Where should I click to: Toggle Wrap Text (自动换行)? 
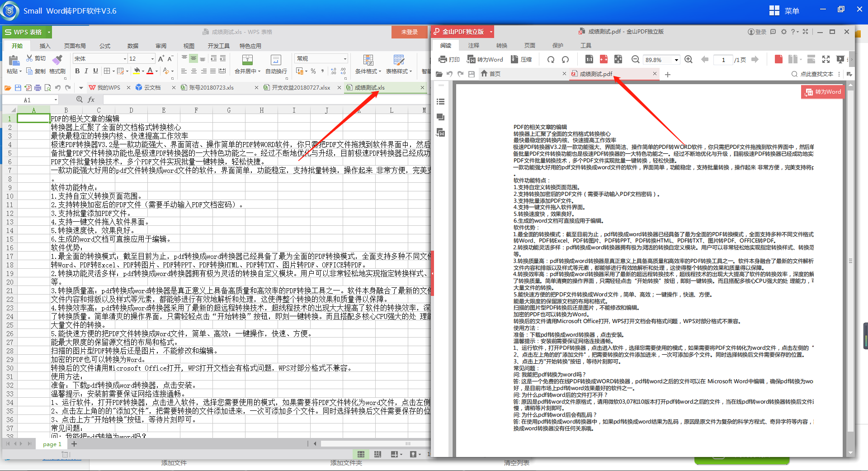276,64
